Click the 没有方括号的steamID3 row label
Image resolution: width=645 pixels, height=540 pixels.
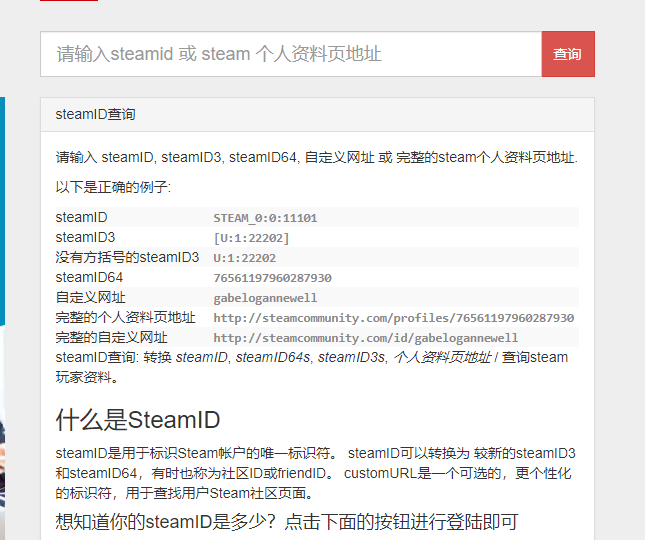point(127,257)
